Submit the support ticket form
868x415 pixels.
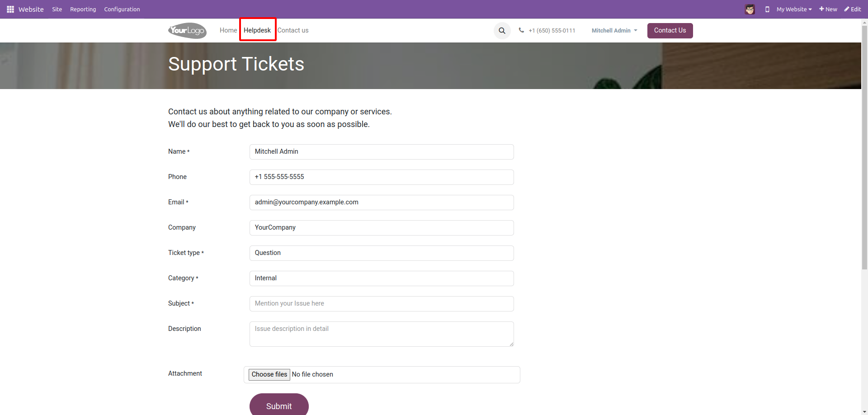tap(278, 406)
